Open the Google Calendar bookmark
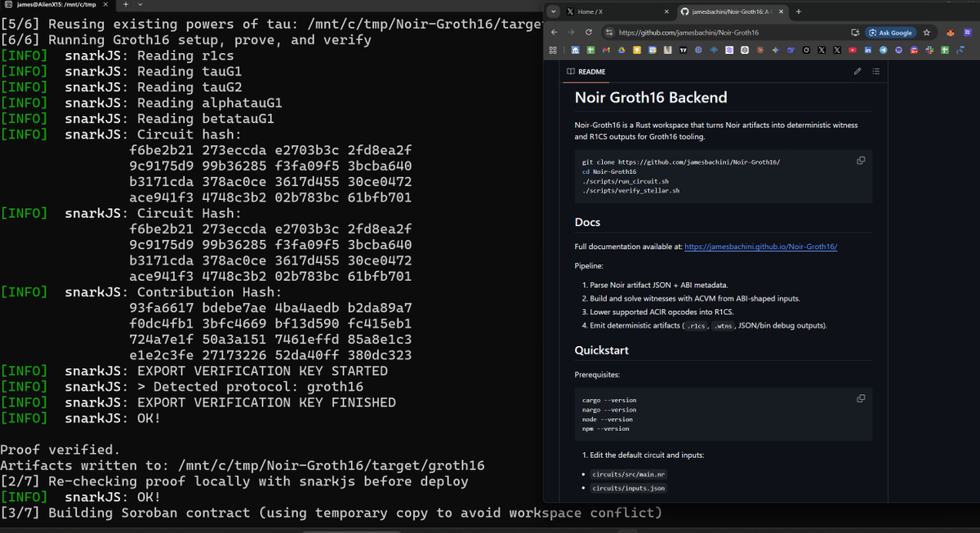Image resolution: width=980 pixels, height=533 pixels. (652, 50)
